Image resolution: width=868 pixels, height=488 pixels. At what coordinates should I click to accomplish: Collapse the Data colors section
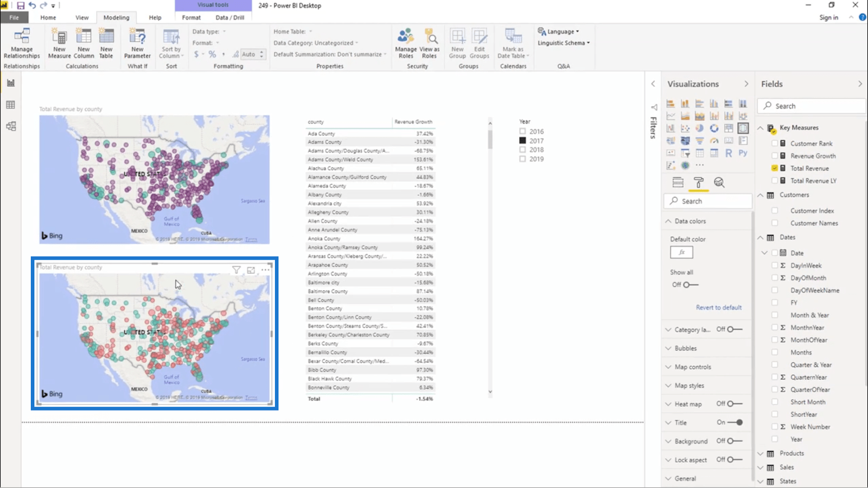click(668, 221)
